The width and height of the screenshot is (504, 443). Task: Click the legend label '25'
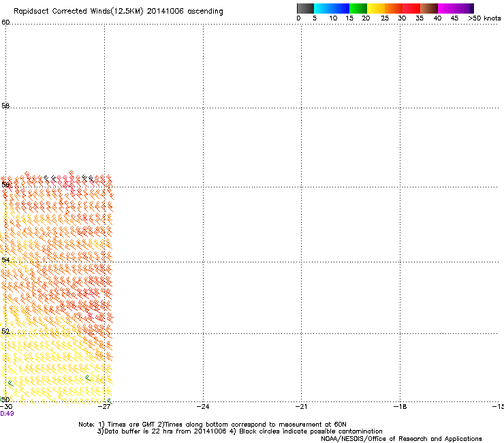tap(385, 18)
